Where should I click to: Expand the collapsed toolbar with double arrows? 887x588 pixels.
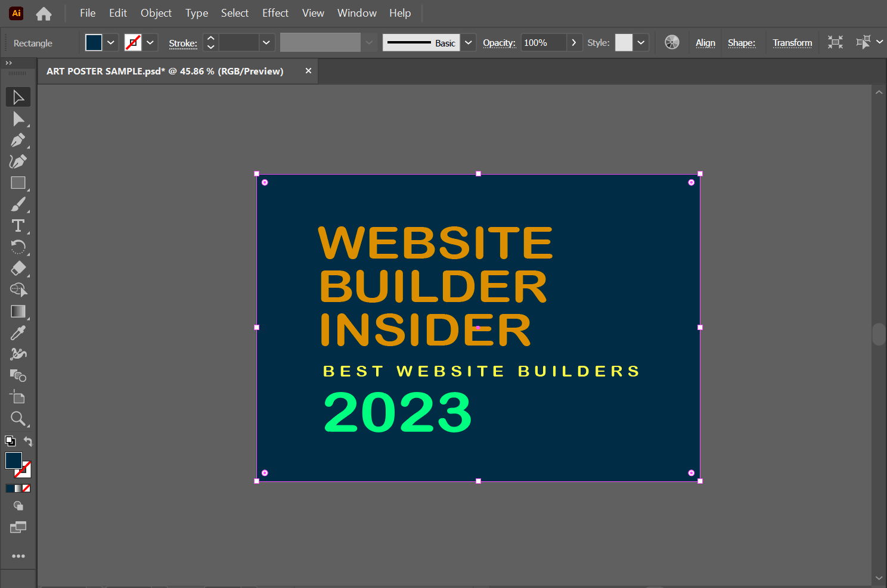pyautogui.click(x=8, y=63)
